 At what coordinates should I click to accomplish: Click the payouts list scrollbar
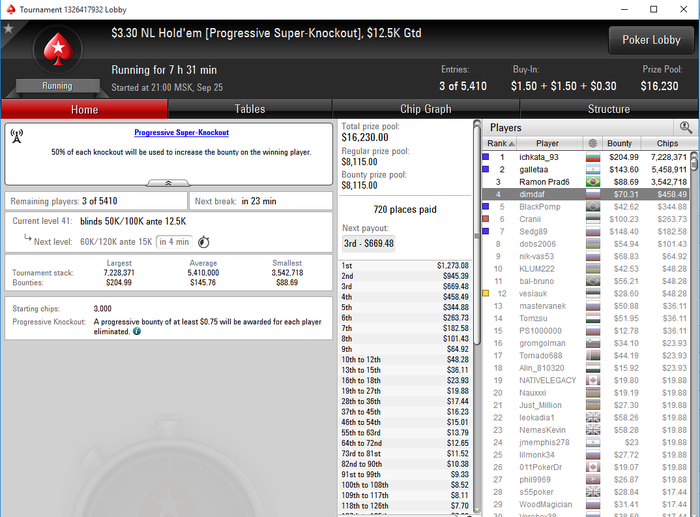click(x=477, y=317)
